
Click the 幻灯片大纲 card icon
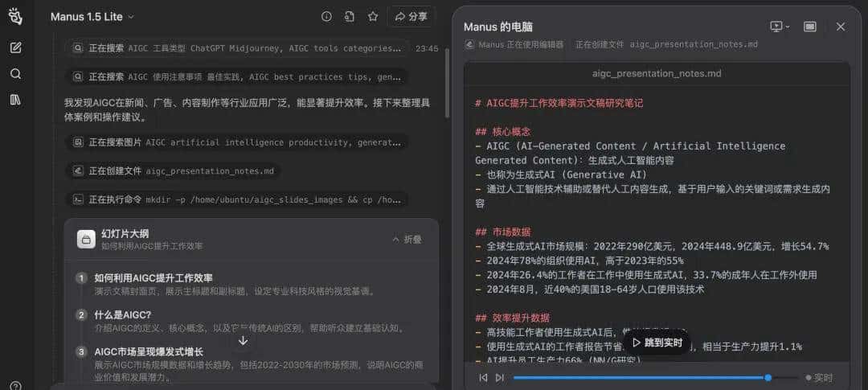86,240
